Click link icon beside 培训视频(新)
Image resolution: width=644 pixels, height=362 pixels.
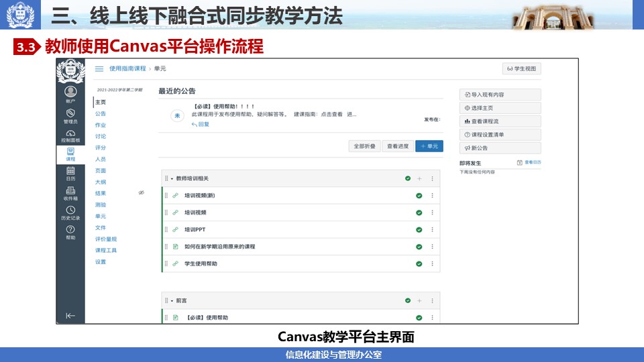pyautogui.click(x=175, y=196)
